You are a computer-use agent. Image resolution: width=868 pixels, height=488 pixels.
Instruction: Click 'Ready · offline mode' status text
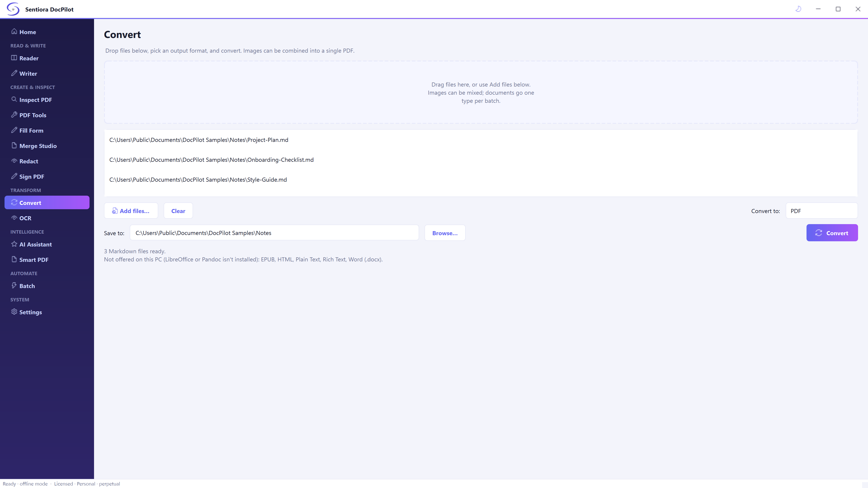point(25,484)
